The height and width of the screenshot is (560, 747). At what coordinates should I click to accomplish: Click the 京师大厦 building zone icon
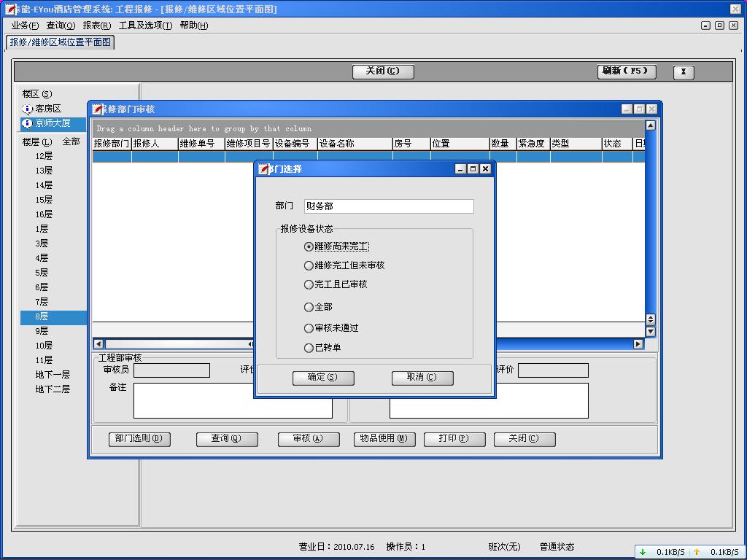point(27,123)
